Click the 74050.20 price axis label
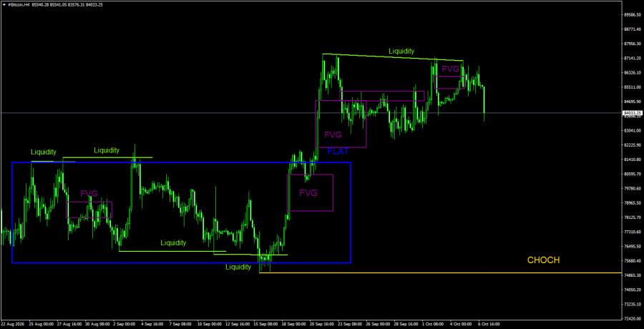 coord(633,290)
